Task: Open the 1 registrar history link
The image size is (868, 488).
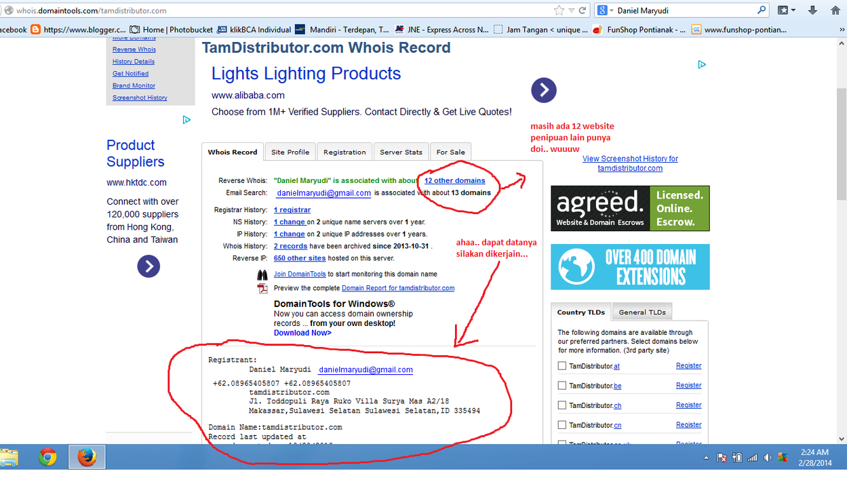Action: click(x=292, y=210)
